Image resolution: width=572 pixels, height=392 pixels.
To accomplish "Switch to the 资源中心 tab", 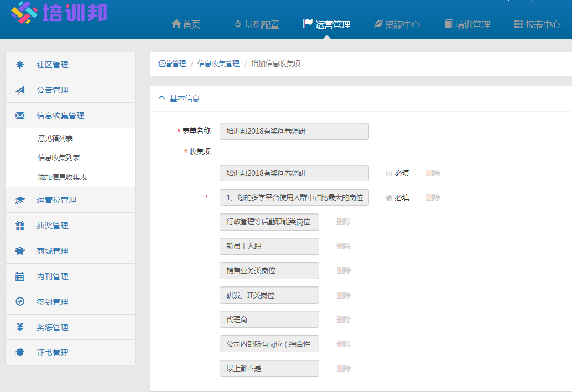I will pyautogui.click(x=397, y=24).
